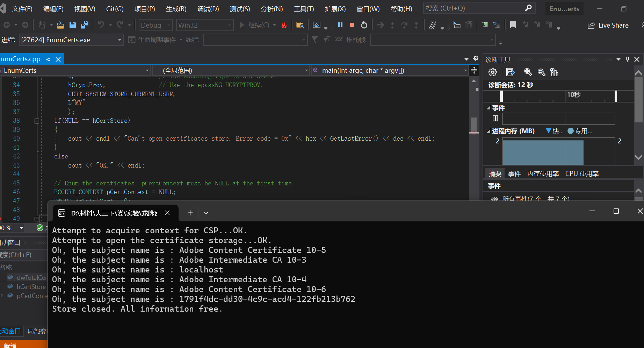Open the EnumCerts project scope dropdown
This screenshot has height=348, width=644.
pos(75,70)
